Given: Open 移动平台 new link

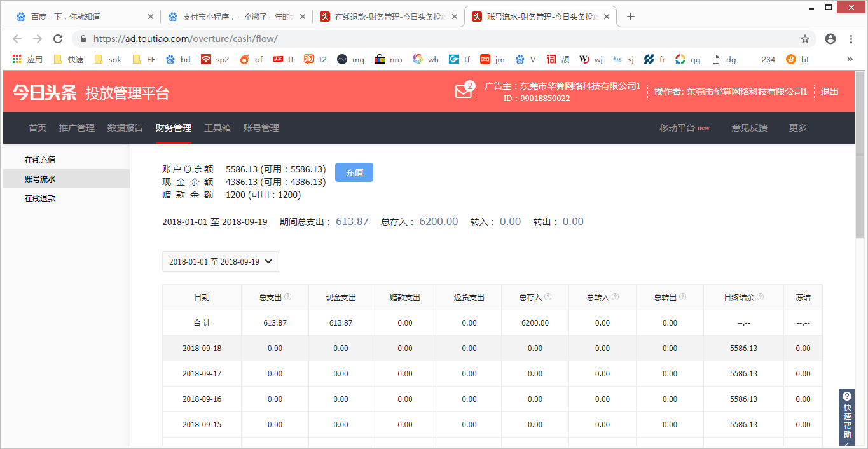Looking at the screenshot, I should click(x=684, y=128).
